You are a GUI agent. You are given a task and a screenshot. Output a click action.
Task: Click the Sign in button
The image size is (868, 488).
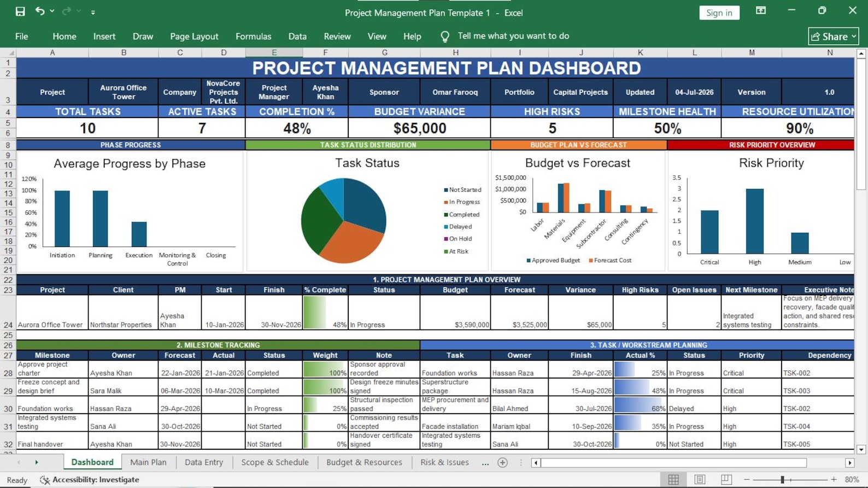719,13
